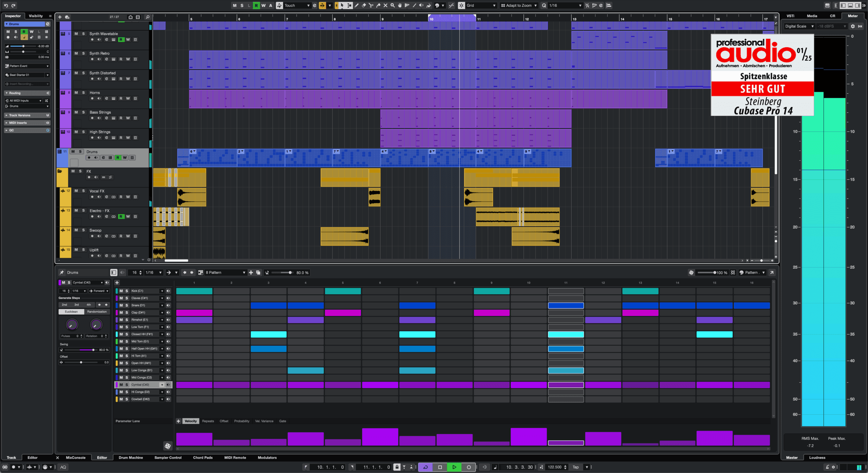Image resolution: width=868 pixels, height=473 pixels.
Task: Click the Redo arrow icon
Action: point(14,5)
